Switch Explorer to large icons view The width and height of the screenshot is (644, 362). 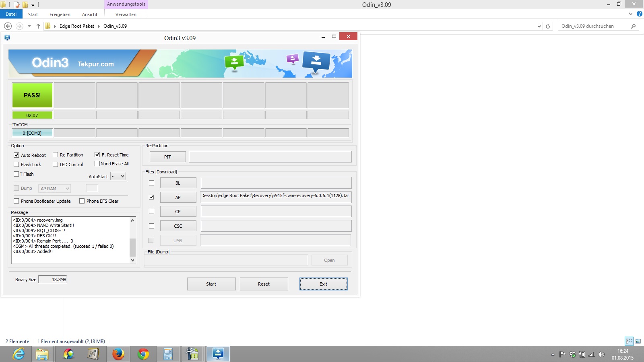tap(638, 341)
